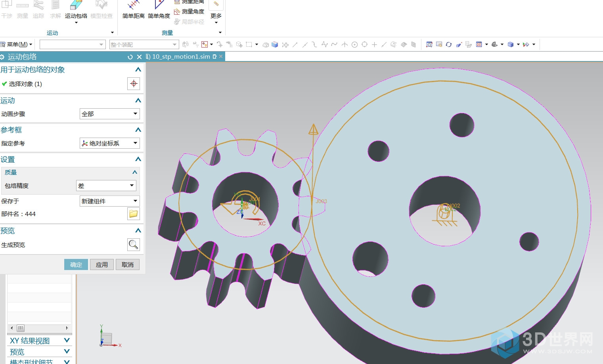Collapse the Motion (运动) section
The height and width of the screenshot is (364, 603).
tap(138, 100)
